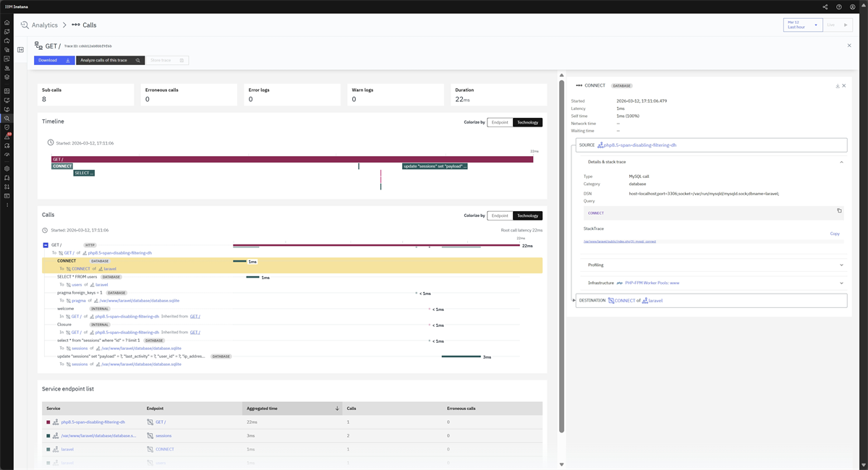Screen dimensions: 868x470
Task: Open the Last hour time range dropdown
Action: 803,25
